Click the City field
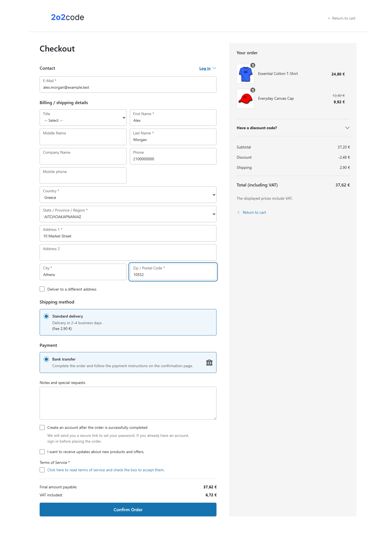The height and width of the screenshot is (547, 392). pos(83,272)
